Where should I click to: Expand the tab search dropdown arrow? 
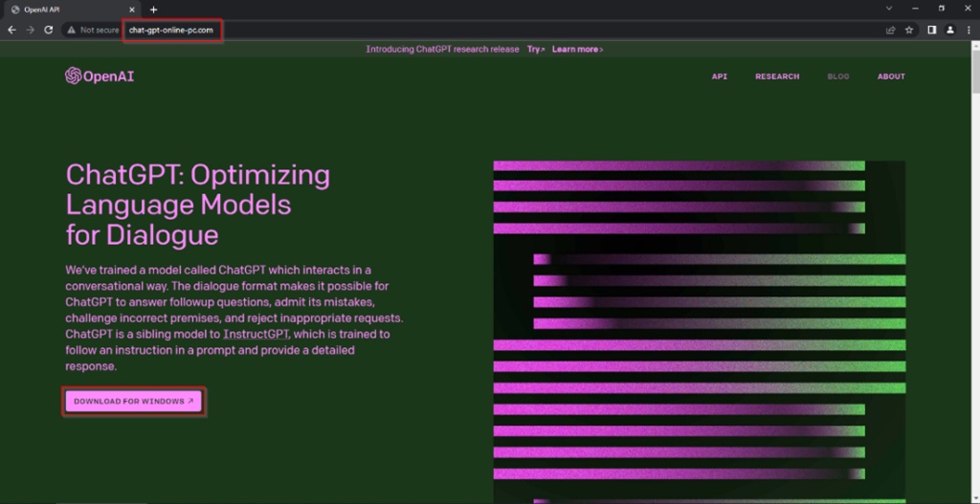[889, 9]
